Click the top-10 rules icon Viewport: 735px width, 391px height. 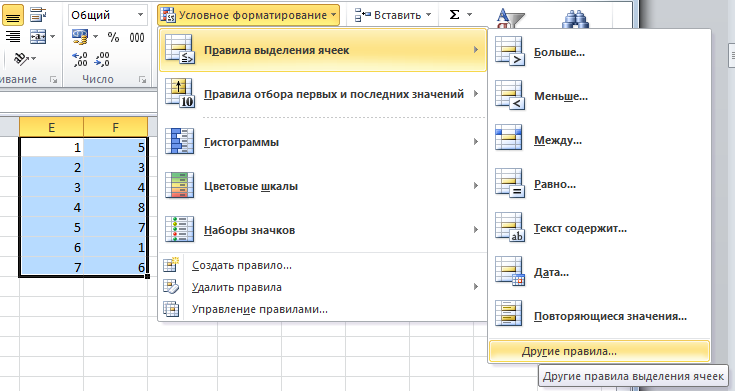[x=180, y=94]
